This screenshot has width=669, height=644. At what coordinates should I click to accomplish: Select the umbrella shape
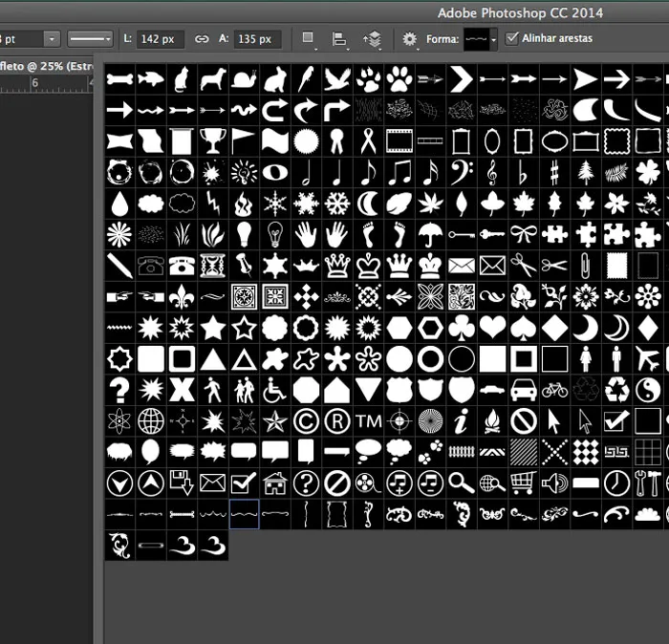tap(430, 234)
